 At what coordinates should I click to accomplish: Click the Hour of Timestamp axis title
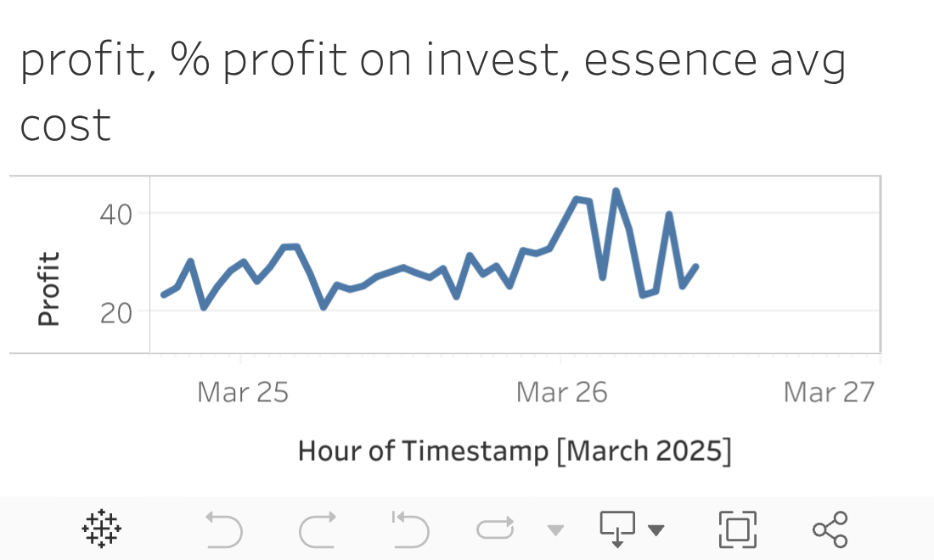(x=515, y=451)
